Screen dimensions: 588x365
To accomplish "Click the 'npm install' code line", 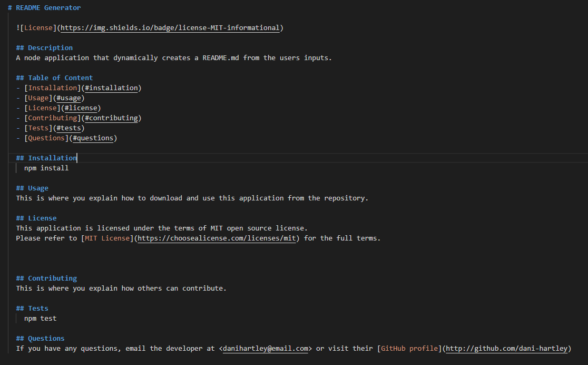I will pos(46,168).
